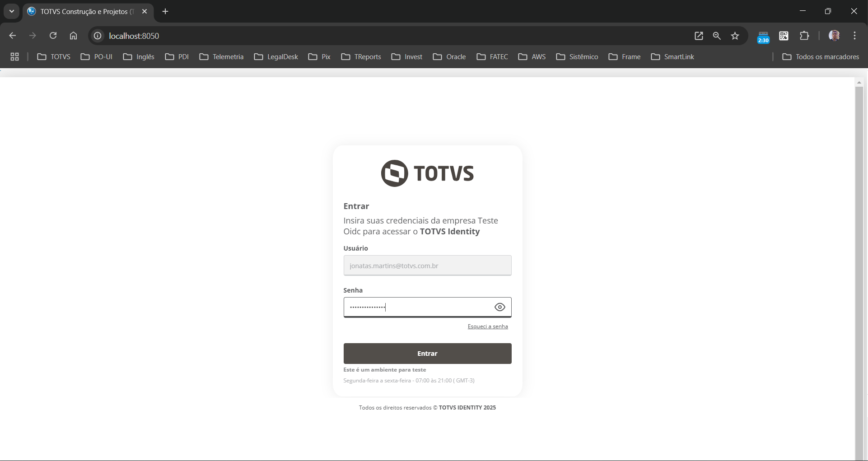The width and height of the screenshot is (868, 461).
Task: Close the TOTVS Construção e Projetos tab
Action: (x=145, y=11)
